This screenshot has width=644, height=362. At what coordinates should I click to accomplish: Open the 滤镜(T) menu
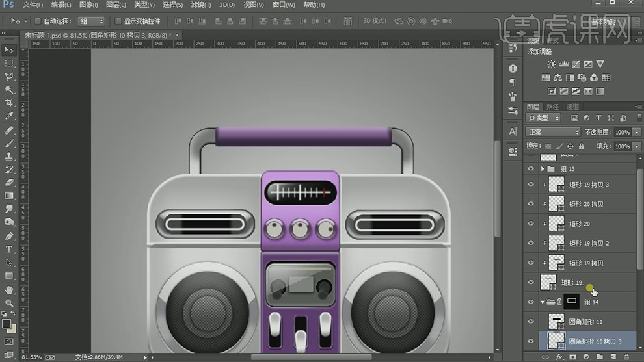[x=201, y=5]
